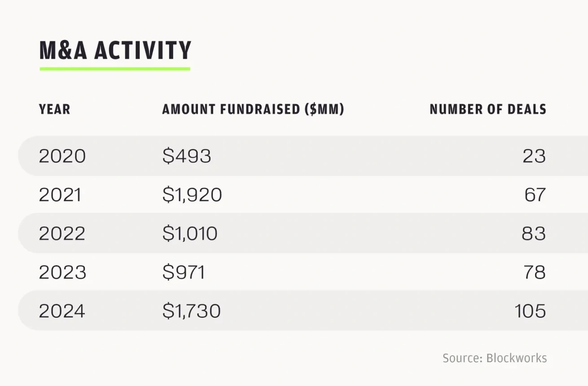Click the M&A ACTIVITY title

tap(115, 50)
